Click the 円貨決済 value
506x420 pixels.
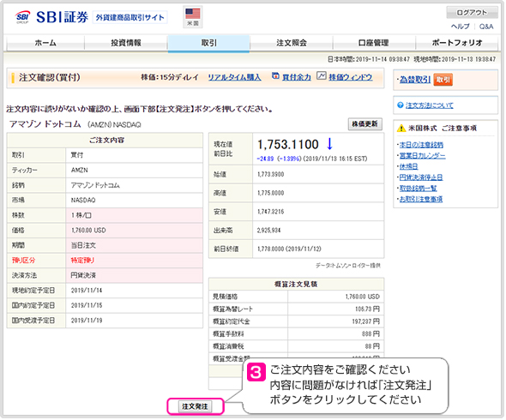[x=83, y=275]
